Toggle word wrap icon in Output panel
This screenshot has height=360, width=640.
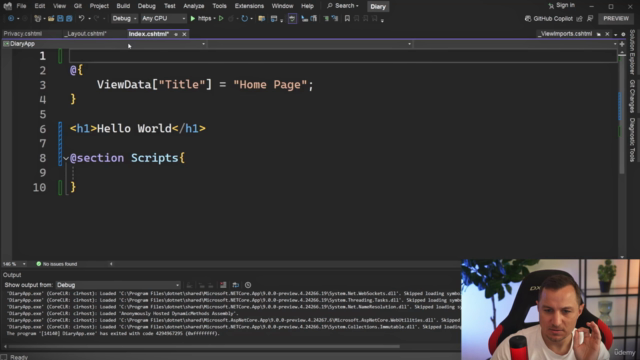[x=236, y=285]
